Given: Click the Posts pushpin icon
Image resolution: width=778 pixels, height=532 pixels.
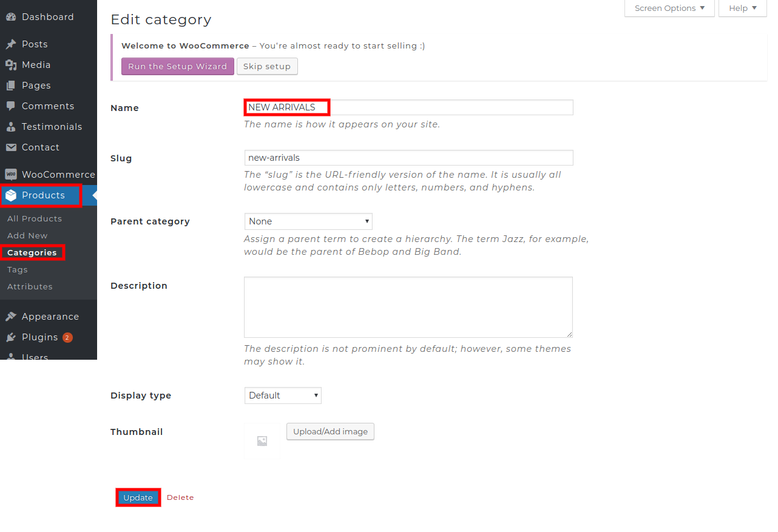Looking at the screenshot, I should tap(11, 44).
